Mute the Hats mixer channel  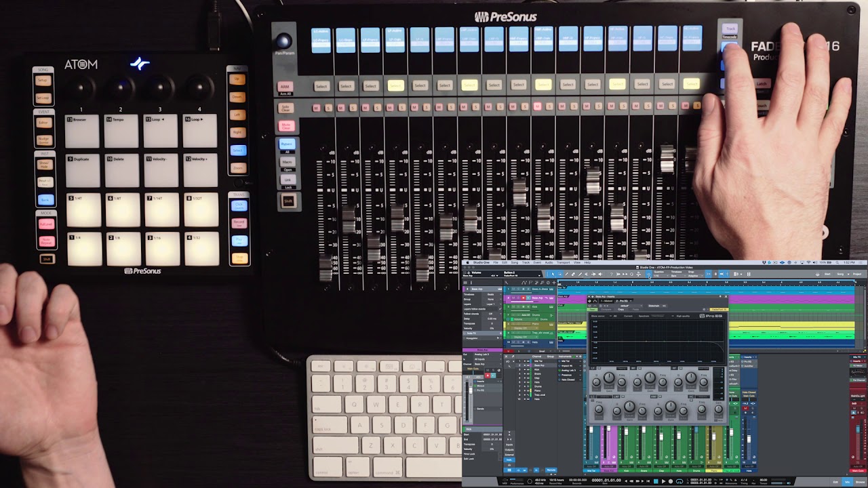pos(745,408)
